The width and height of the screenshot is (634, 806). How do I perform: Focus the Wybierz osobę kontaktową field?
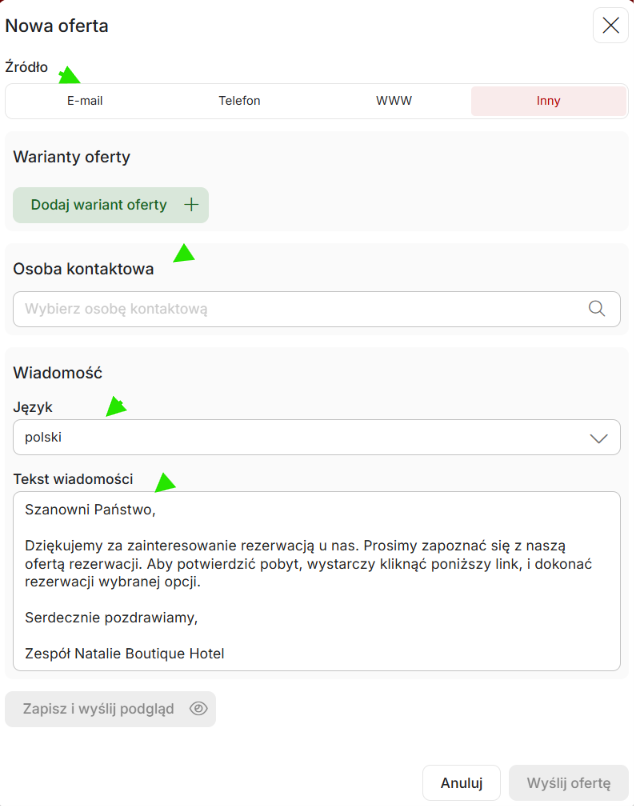[317, 309]
